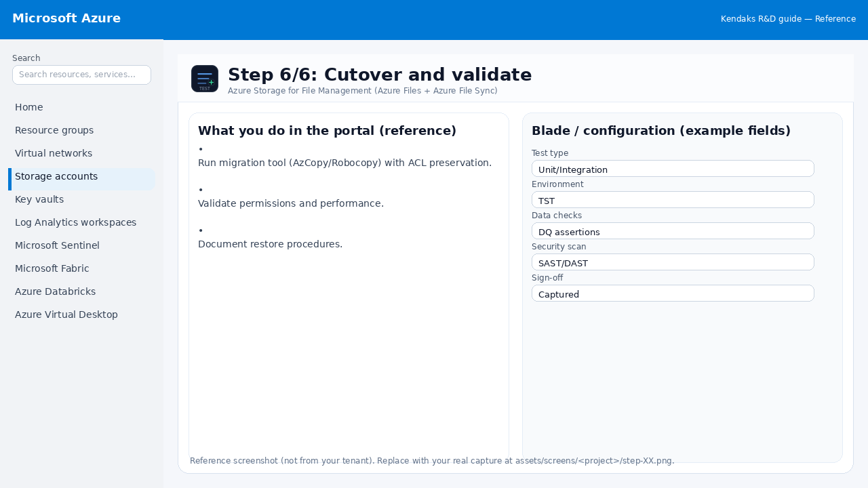Select the Data checks DQ assertions field

pyautogui.click(x=673, y=230)
